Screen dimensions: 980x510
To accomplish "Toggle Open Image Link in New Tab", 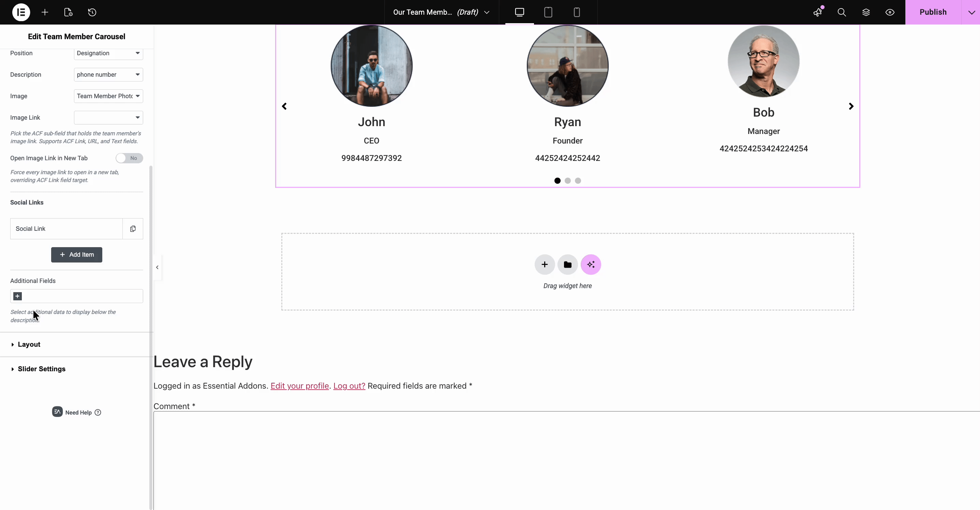I will [129, 158].
